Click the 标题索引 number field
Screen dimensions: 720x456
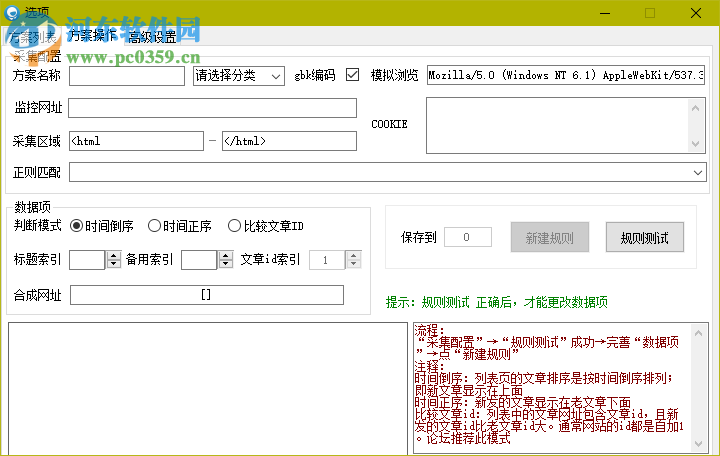(87, 260)
